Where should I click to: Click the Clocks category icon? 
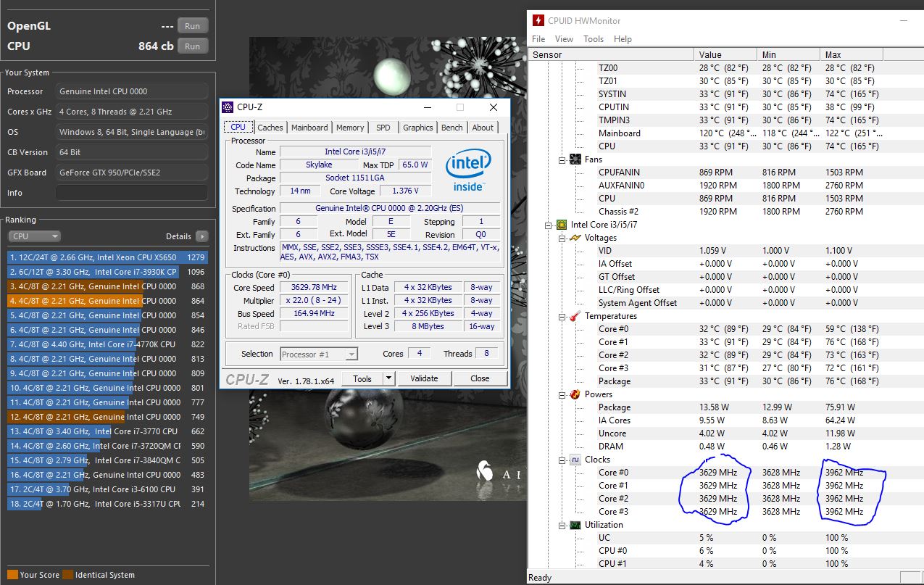575,460
